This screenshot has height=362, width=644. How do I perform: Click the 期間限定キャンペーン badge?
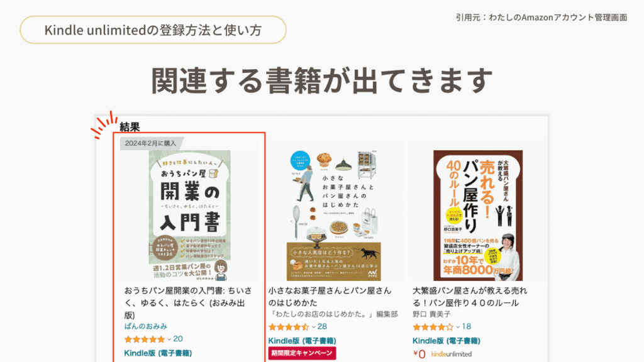(302, 353)
